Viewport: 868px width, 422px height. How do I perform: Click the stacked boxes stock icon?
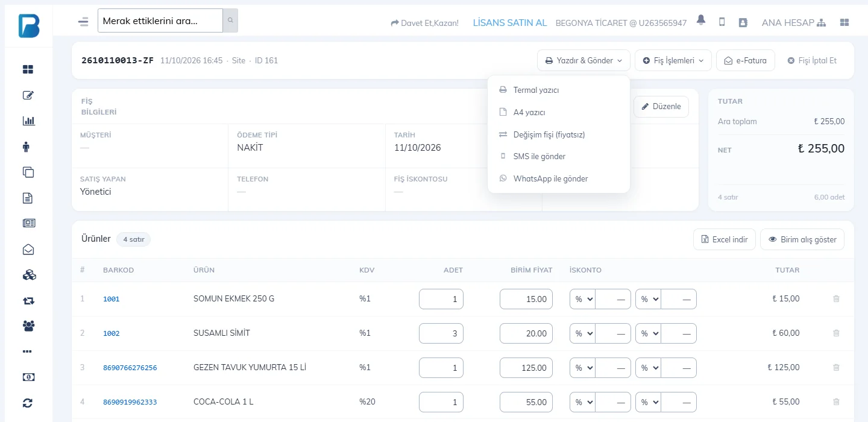29,274
